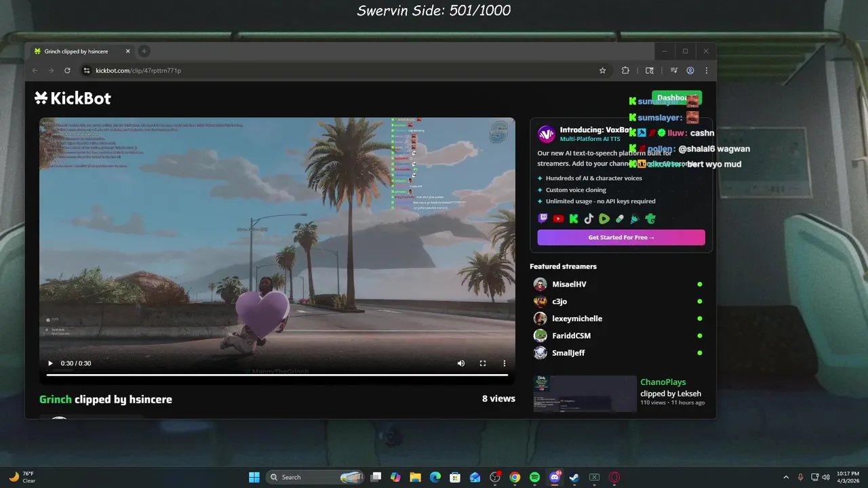The height and width of the screenshot is (488, 868).
Task: Select the Grinch clipped by hsincere tab
Action: coord(80,52)
